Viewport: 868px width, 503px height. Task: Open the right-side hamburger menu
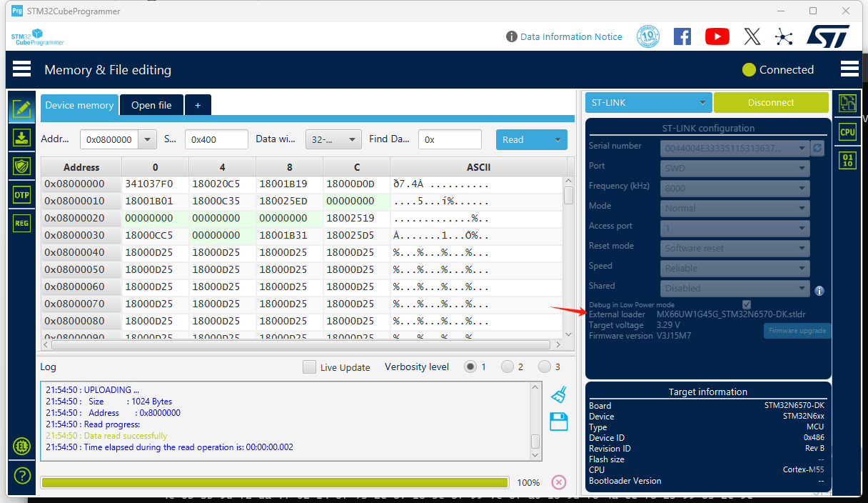pos(849,69)
